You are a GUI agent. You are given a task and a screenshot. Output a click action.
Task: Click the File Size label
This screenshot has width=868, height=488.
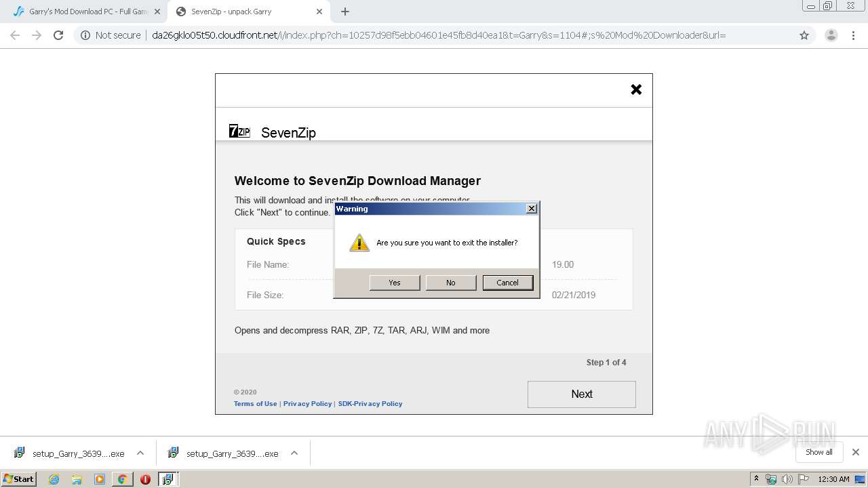pyautogui.click(x=265, y=295)
